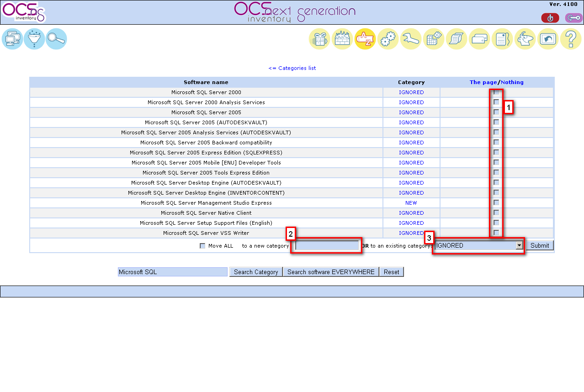Open the A-Z dictionary icon
Viewport: 584px width, 392px height.
coord(365,39)
